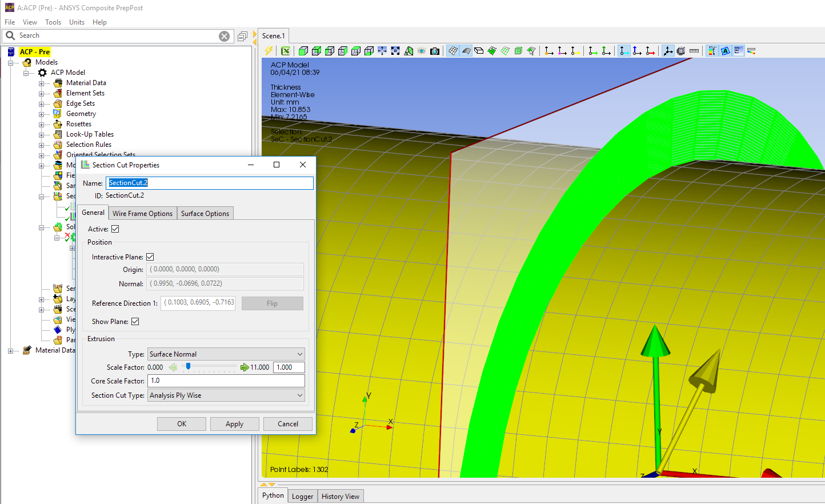825x504 pixels.
Task: Click the Apply button
Action: coord(234,424)
